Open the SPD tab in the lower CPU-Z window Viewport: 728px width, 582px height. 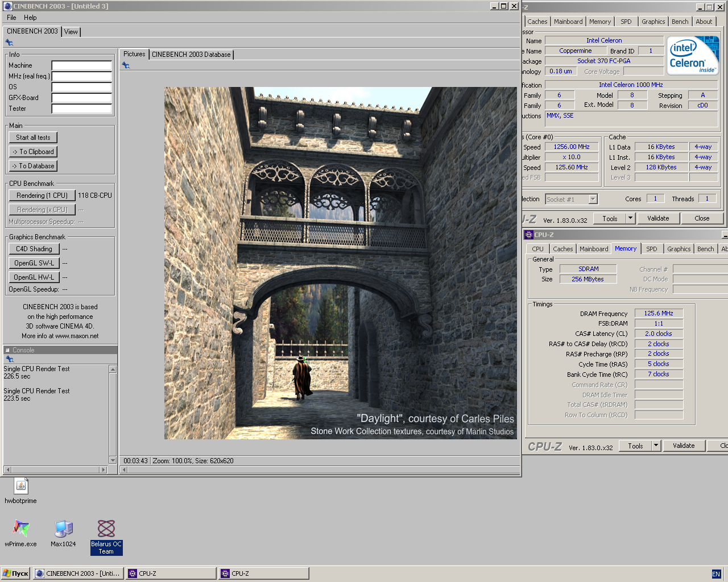click(x=652, y=249)
